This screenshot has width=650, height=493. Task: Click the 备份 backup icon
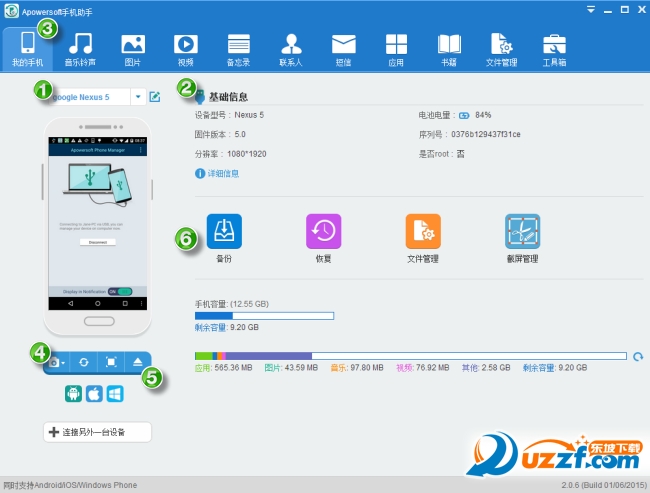[224, 231]
